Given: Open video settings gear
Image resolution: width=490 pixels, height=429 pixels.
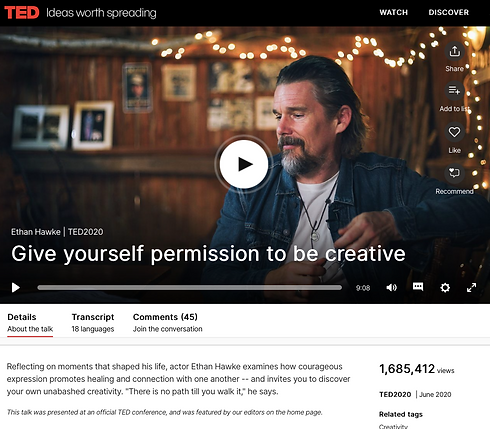Looking at the screenshot, I should click(x=445, y=287).
